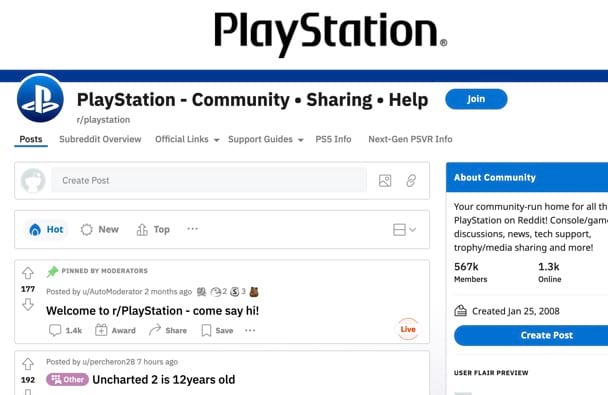
Task: Expand the Support Guides dropdown
Action: click(266, 139)
